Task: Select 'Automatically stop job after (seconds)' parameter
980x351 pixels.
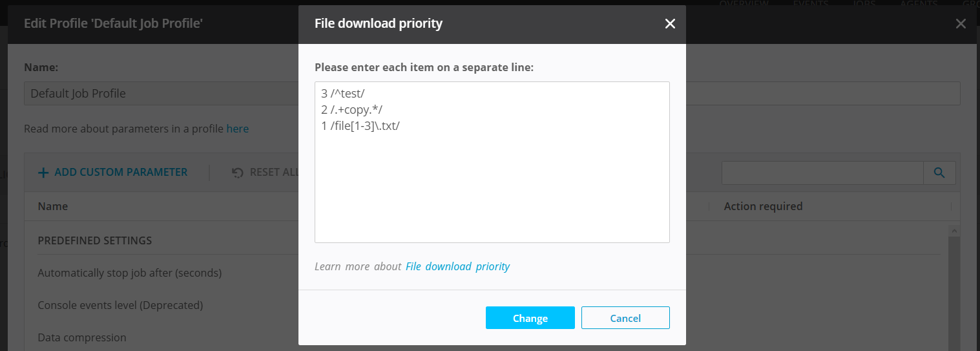Action: (130, 273)
